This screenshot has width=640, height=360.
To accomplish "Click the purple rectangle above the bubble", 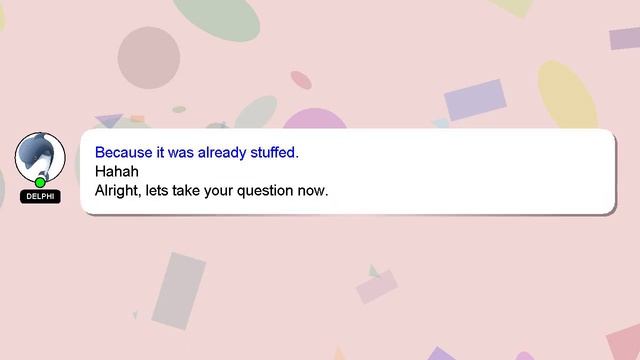I will click(475, 100).
